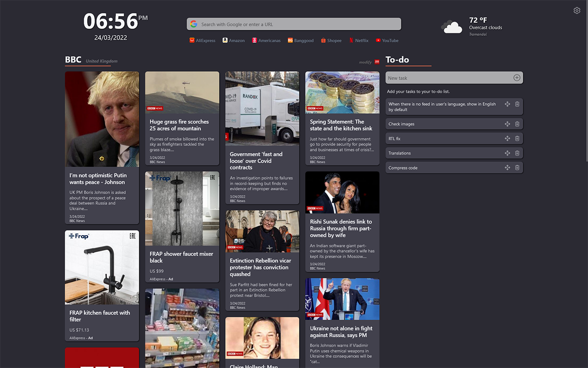The width and height of the screenshot is (588, 368).
Task: Open the Extinction Rebellion vicar thumbnail
Action: coord(262,231)
